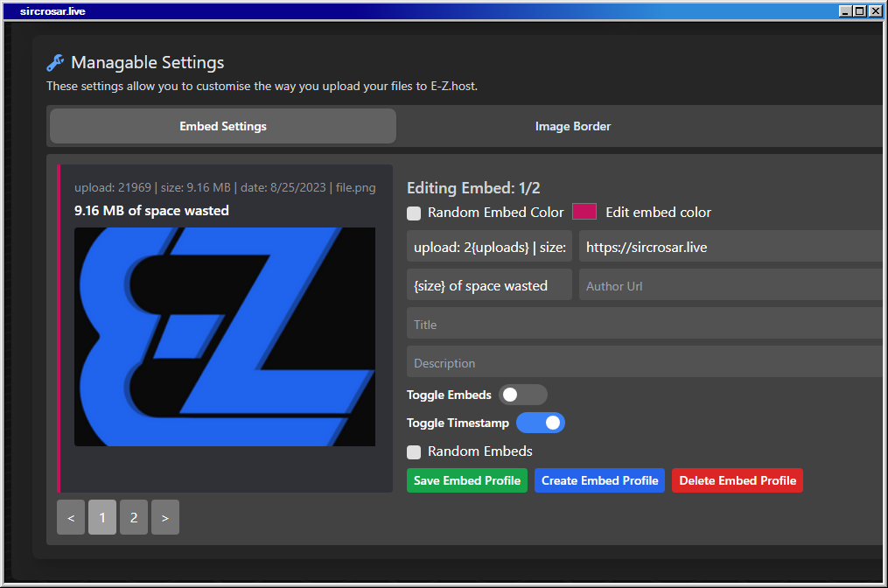Viewport: 888px width, 588px height.
Task: Open the pink embed color swatch
Action: point(584,212)
